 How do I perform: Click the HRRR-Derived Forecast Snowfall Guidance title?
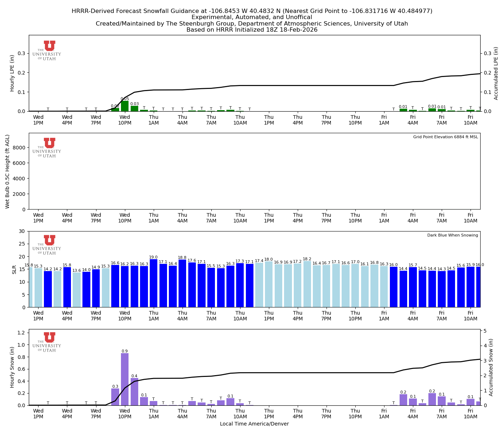coord(252,11)
